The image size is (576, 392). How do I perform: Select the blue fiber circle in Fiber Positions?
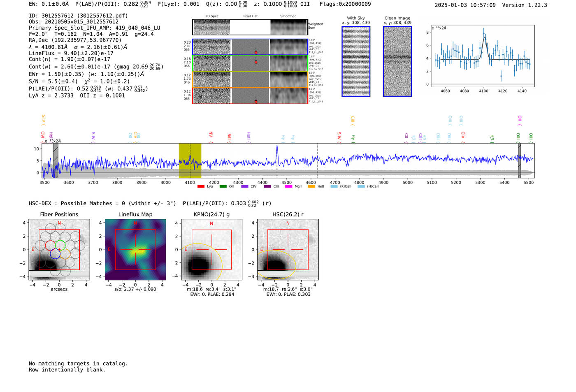point(55,254)
